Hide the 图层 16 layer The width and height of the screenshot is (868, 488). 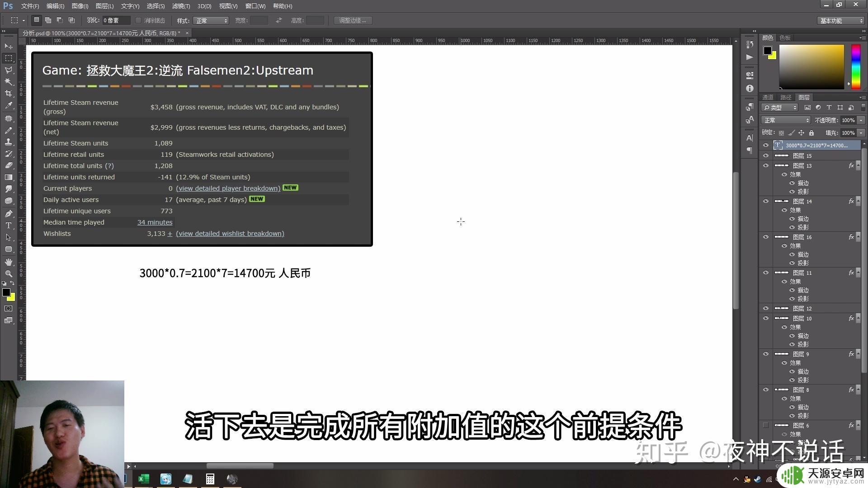pyautogui.click(x=766, y=237)
